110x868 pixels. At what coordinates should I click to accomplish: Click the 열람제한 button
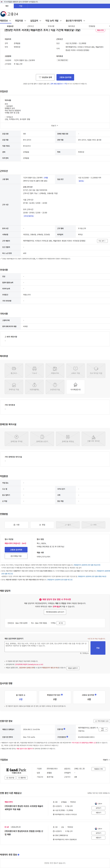click(x=22, y=778)
